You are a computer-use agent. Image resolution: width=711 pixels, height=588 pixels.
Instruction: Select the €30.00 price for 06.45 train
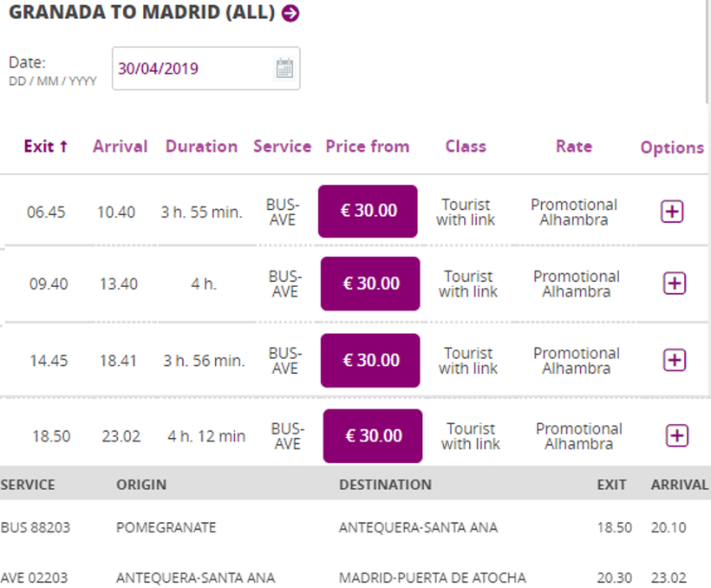[368, 211]
